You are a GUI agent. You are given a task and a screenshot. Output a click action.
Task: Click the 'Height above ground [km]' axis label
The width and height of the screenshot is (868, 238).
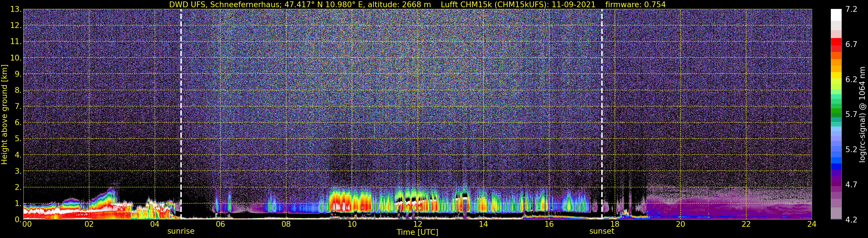point(4,115)
